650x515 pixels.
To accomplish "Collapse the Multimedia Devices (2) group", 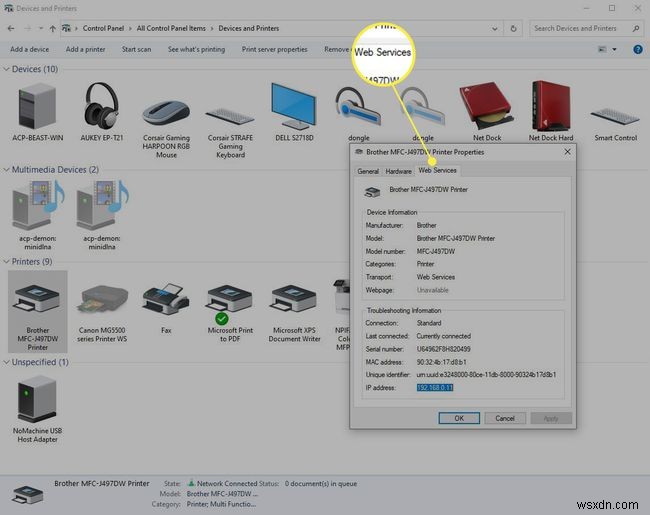I will tap(6, 169).
